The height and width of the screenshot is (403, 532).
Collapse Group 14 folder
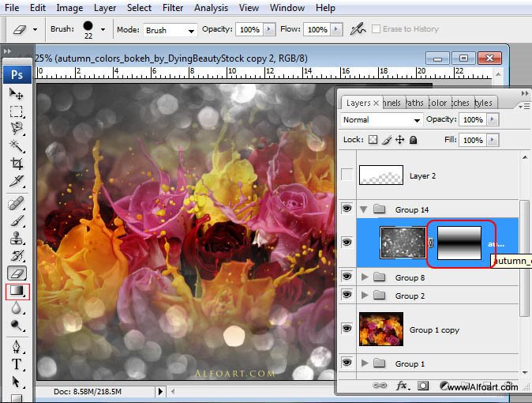(x=363, y=209)
